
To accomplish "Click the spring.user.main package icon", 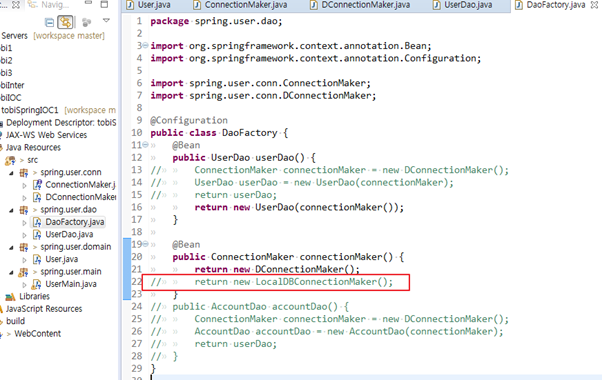I will click(x=23, y=272).
